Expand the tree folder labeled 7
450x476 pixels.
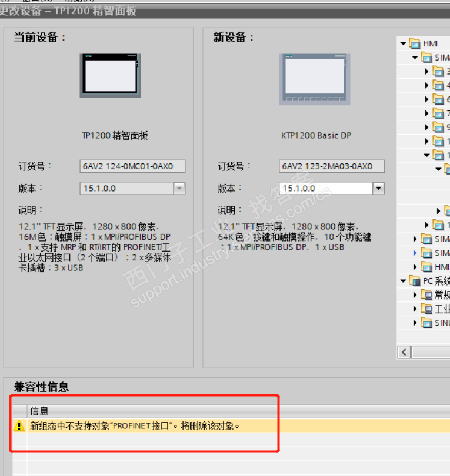(426, 113)
